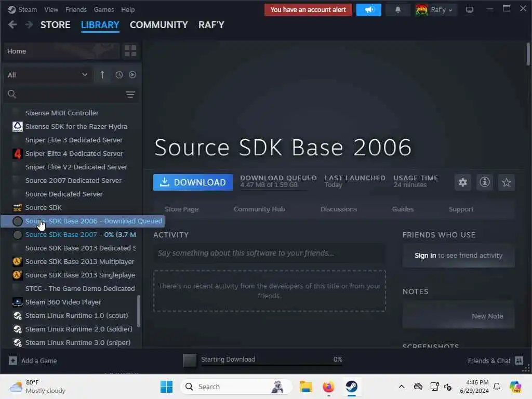Open Friends & Chat icon at bottom right
This screenshot has width=532, height=399.
[x=519, y=361]
